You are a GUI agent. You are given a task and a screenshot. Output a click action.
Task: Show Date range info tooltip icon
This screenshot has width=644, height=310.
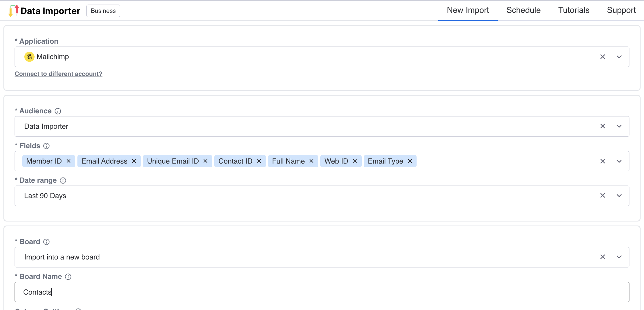pos(63,180)
